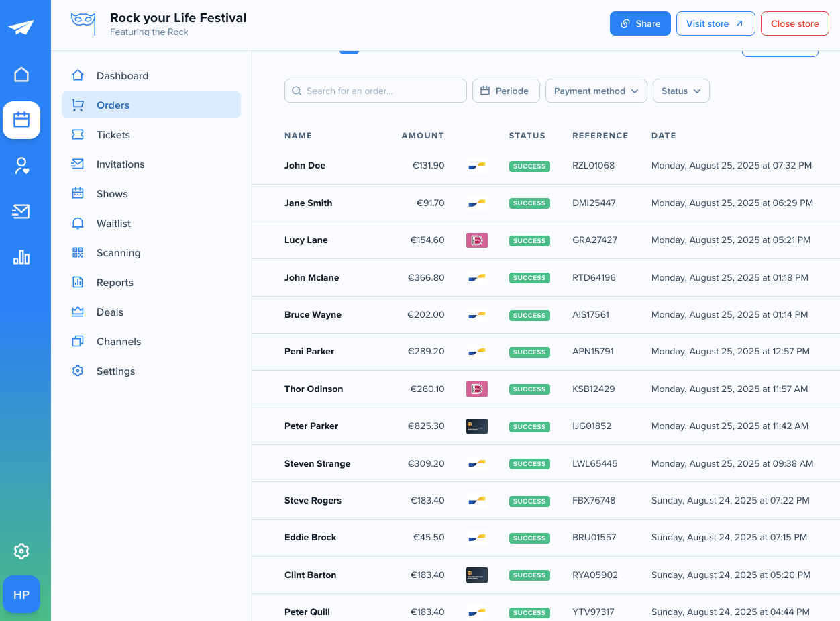
Task: Open the store via Visit store
Action: 715,23
